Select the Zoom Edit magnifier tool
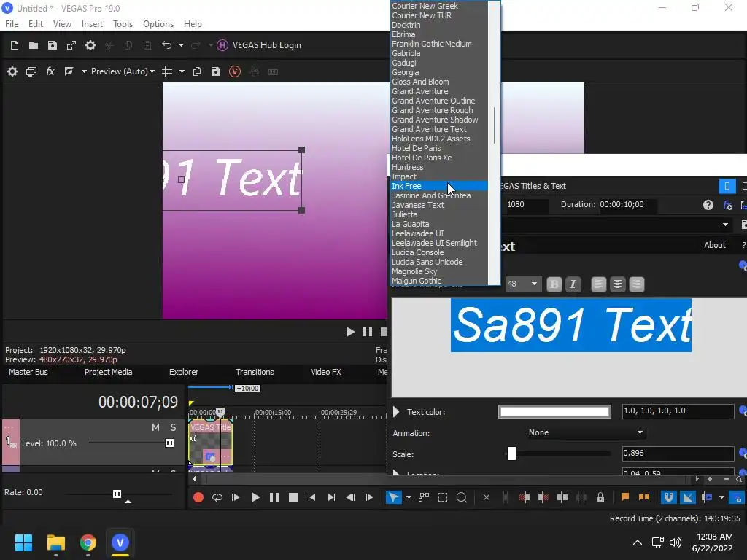Image resolution: width=747 pixels, height=560 pixels. coord(461,497)
